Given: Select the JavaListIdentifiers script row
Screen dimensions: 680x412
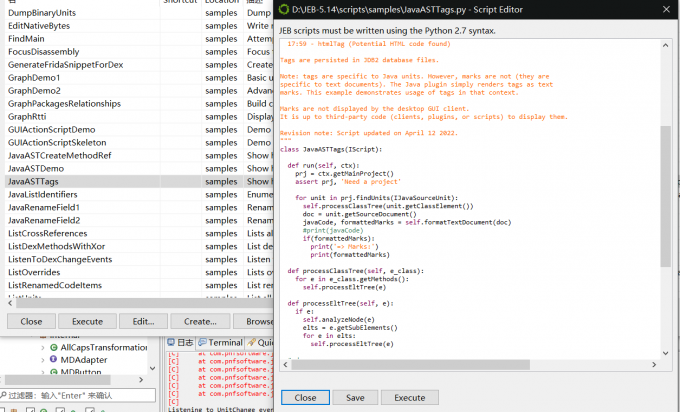Looking at the screenshot, I should pyautogui.click(x=139, y=195).
